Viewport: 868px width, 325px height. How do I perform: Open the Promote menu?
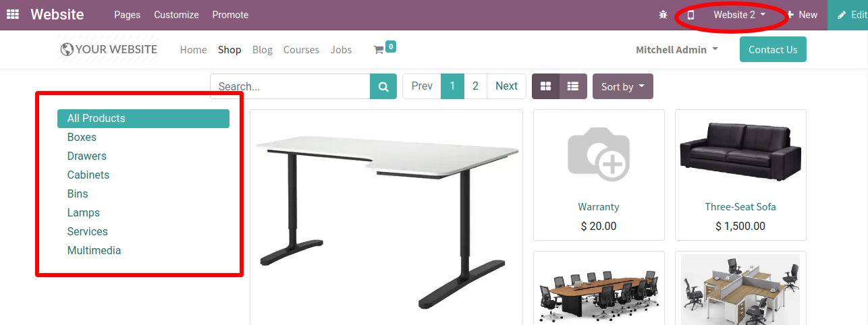click(230, 15)
